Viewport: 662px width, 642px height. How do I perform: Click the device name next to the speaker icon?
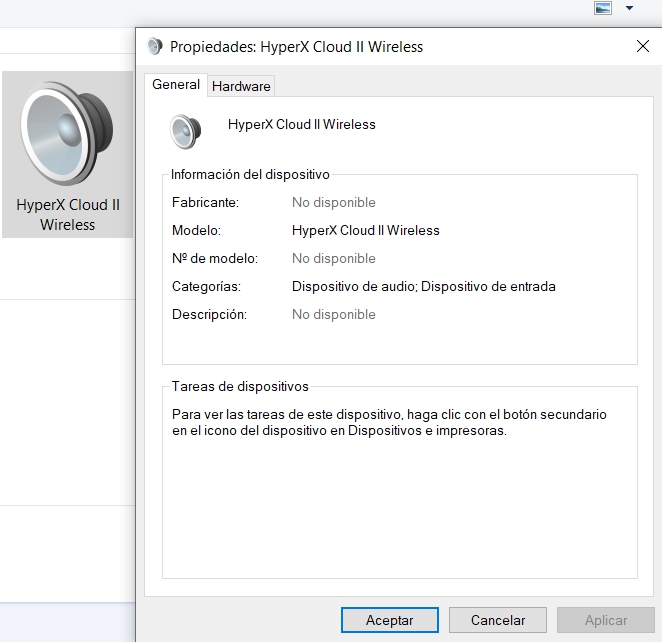coord(301,124)
